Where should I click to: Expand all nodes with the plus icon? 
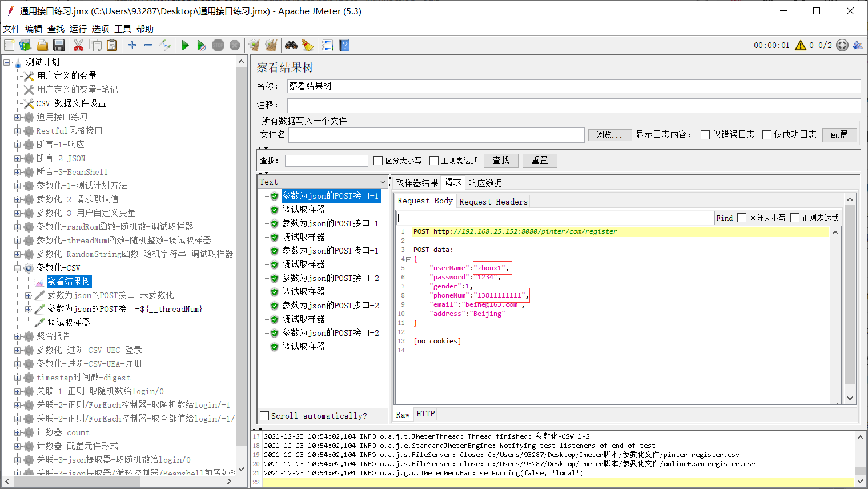click(132, 45)
